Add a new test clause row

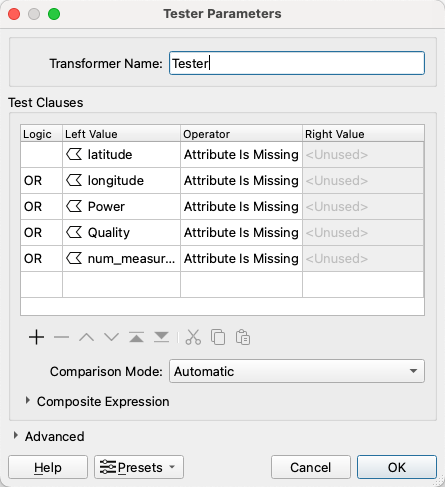[x=36, y=337]
